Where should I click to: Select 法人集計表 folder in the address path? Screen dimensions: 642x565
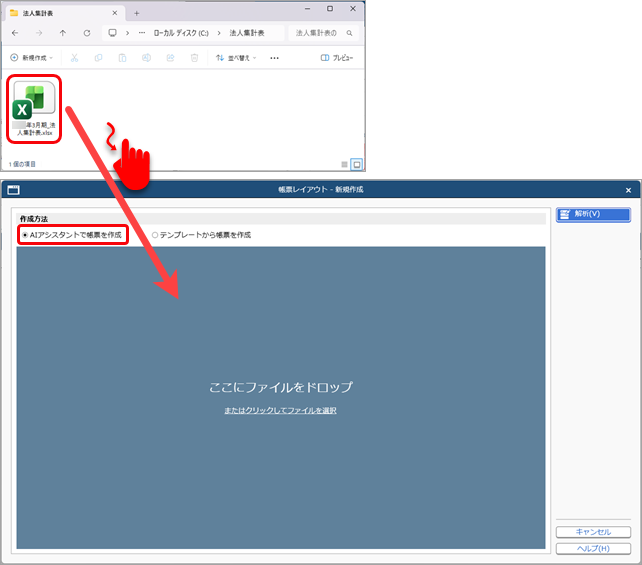246,33
